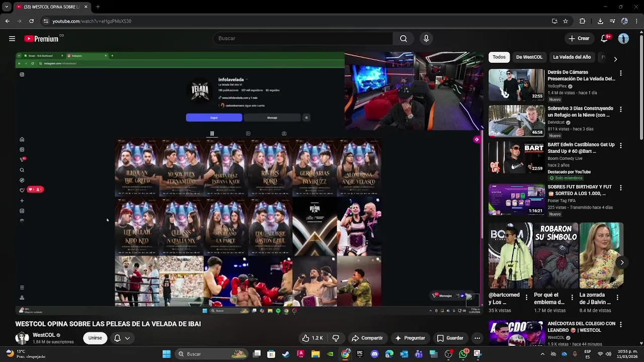Open the YouTube account avatar menu
644x362 pixels.
tap(624, 39)
